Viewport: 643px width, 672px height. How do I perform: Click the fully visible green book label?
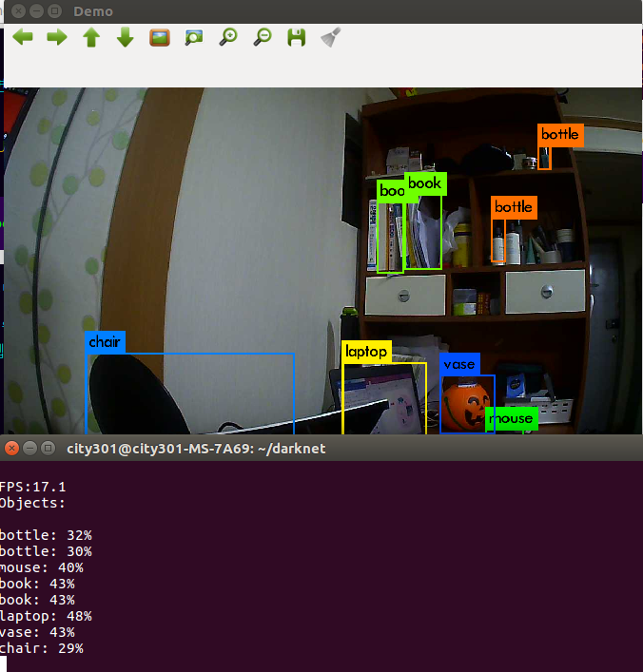coord(425,183)
